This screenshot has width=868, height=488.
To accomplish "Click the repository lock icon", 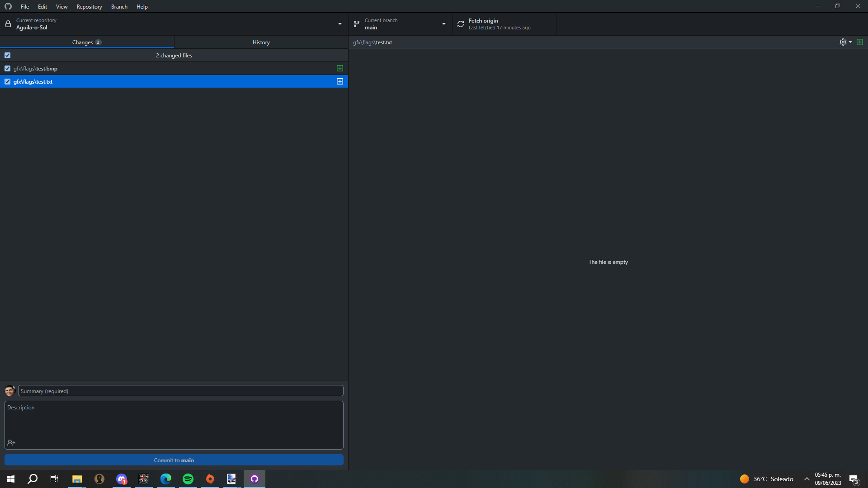I will [x=8, y=23].
